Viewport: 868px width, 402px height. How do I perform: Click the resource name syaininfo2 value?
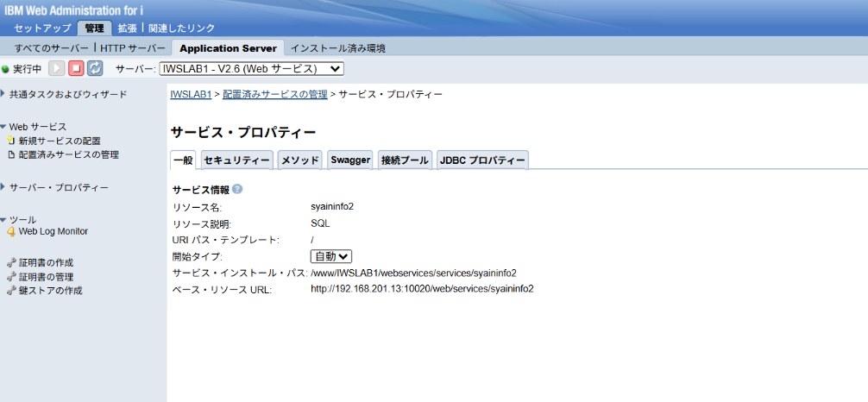(x=332, y=206)
